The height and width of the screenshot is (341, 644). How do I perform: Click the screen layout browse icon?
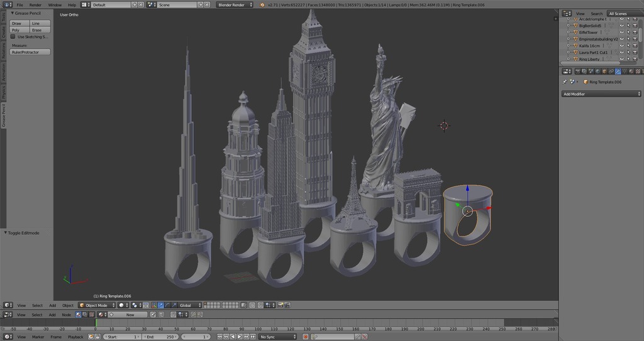tap(85, 5)
